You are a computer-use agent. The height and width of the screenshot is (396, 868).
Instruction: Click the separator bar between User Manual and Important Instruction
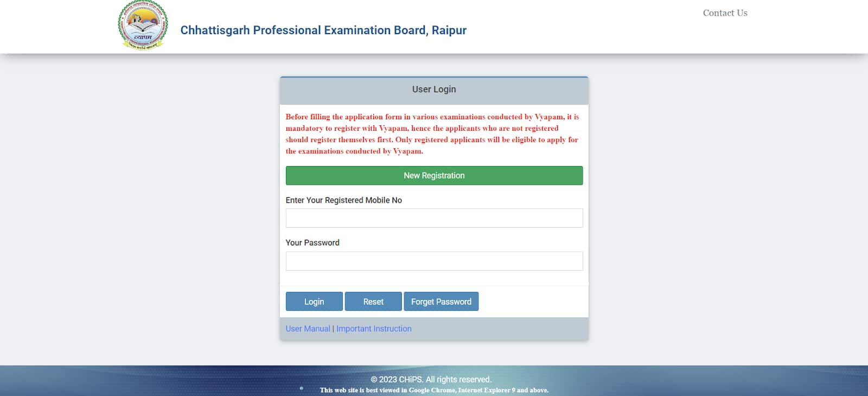point(333,329)
